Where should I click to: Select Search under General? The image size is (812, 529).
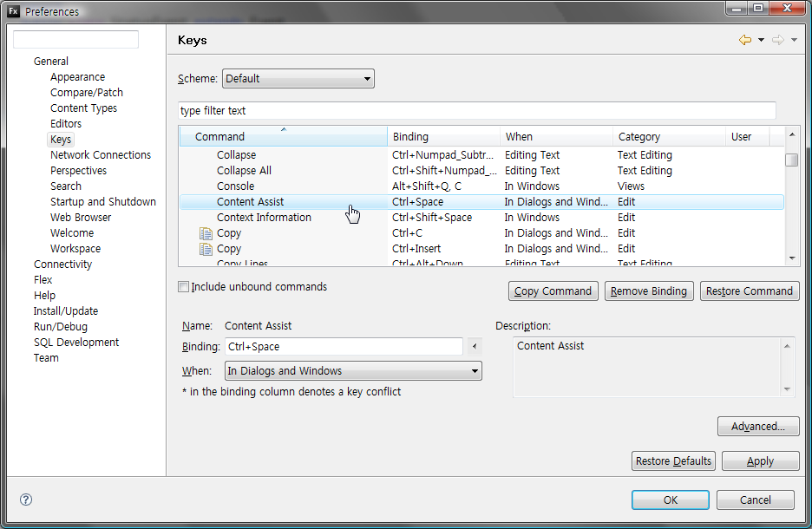tap(66, 186)
